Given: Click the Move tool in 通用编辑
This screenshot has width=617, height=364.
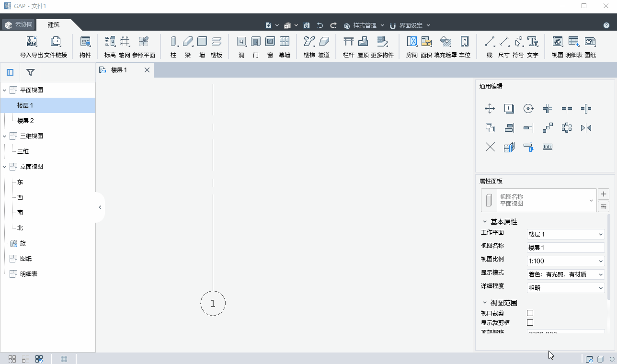Looking at the screenshot, I should pos(490,109).
